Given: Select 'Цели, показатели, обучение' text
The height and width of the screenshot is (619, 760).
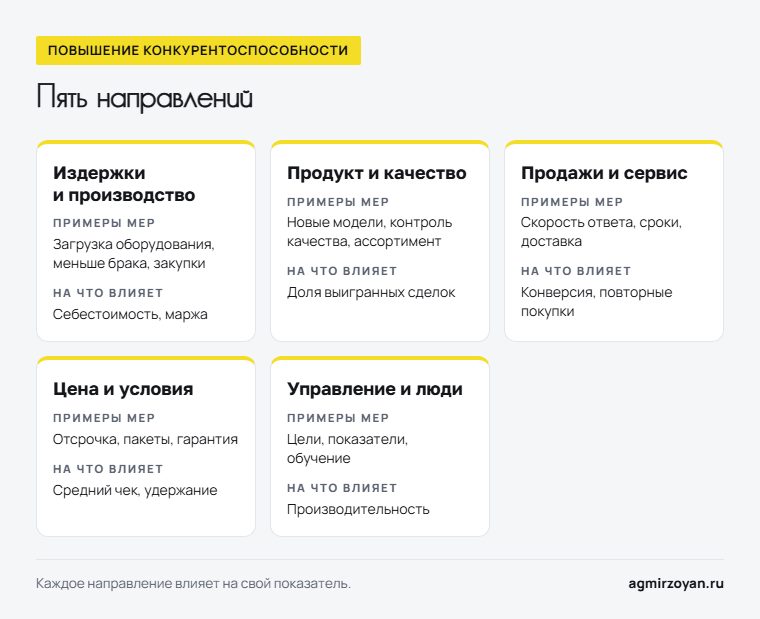Looking at the screenshot, I should pyautogui.click(x=348, y=448).
